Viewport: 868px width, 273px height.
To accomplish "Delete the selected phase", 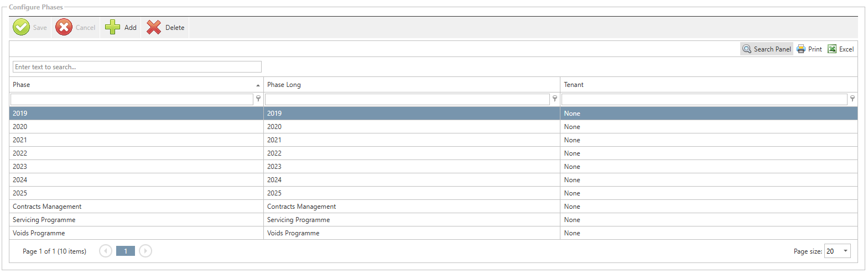I will [x=165, y=27].
